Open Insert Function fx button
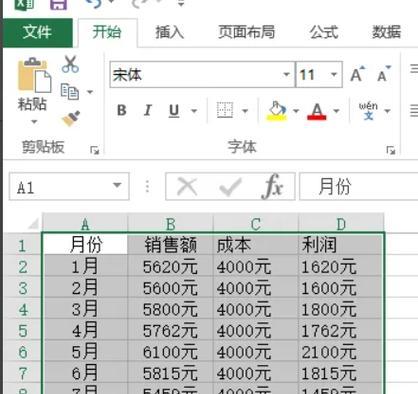Viewport: 418px width, 394px height. 272,186
